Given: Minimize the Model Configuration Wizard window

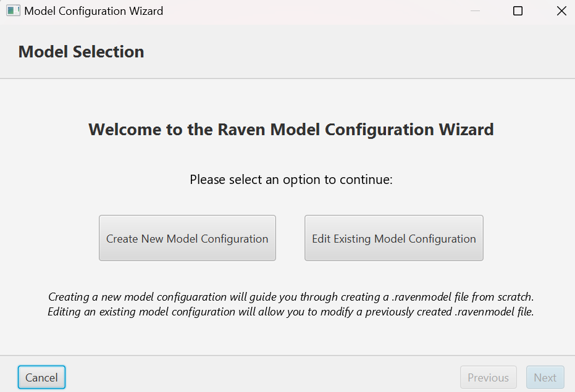Looking at the screenshot, I should [475, 11].
